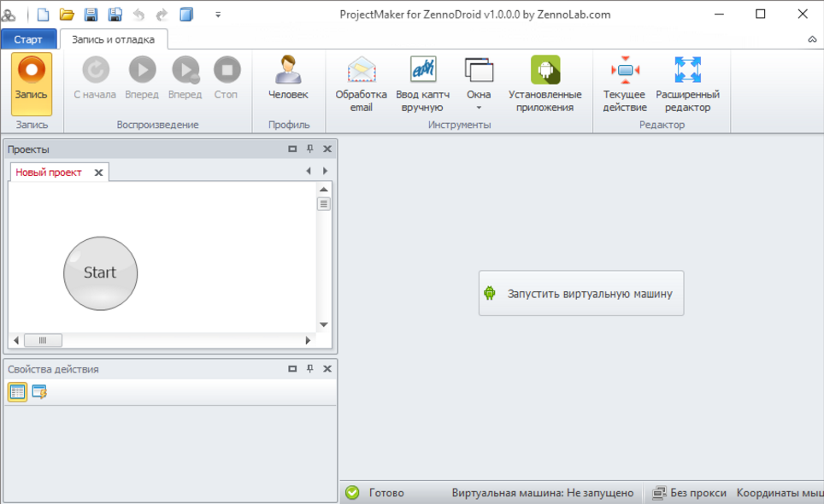The image size is (824, 504).
Task: Click the С начала restart button
Action: click(95, 79)
